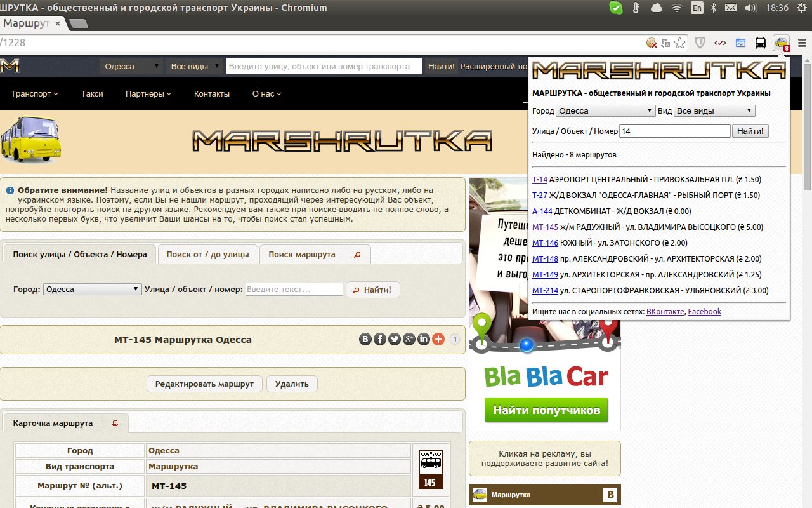This screenshot has height=508, width=812.
Task: Click the M logo in the site header
Action: click(10, 66)
